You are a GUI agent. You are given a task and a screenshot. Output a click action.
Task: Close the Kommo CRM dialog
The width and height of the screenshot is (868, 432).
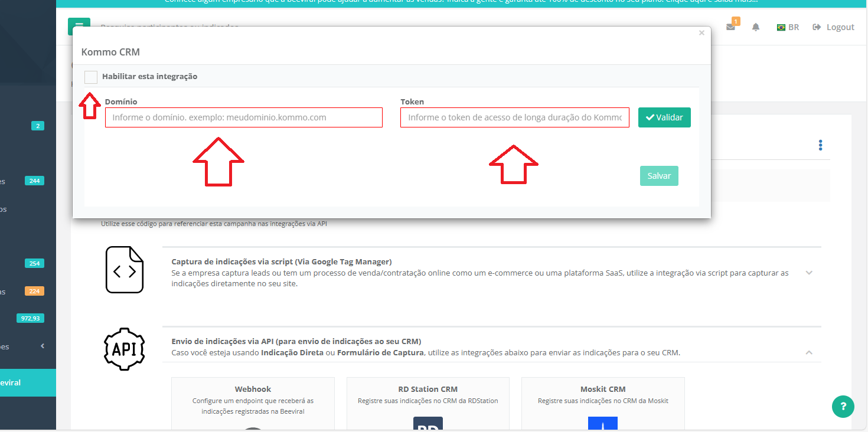pos(701,33)
